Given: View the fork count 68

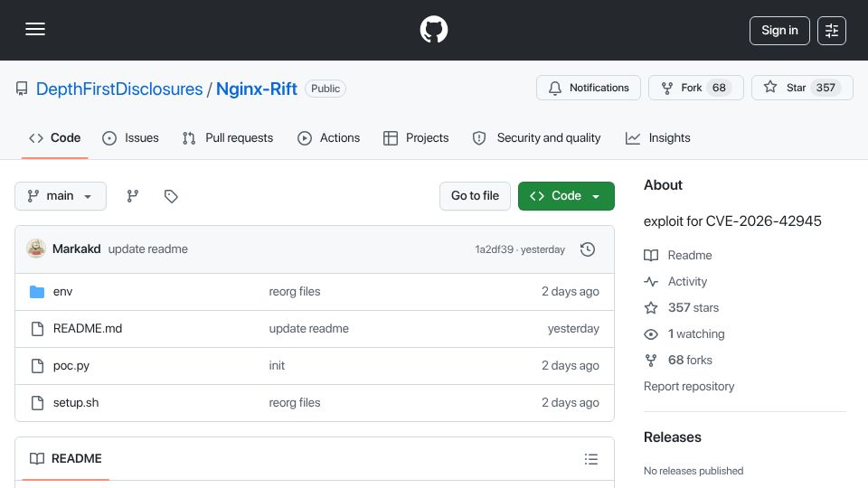Looking at the screenshot, I should 719,88.
